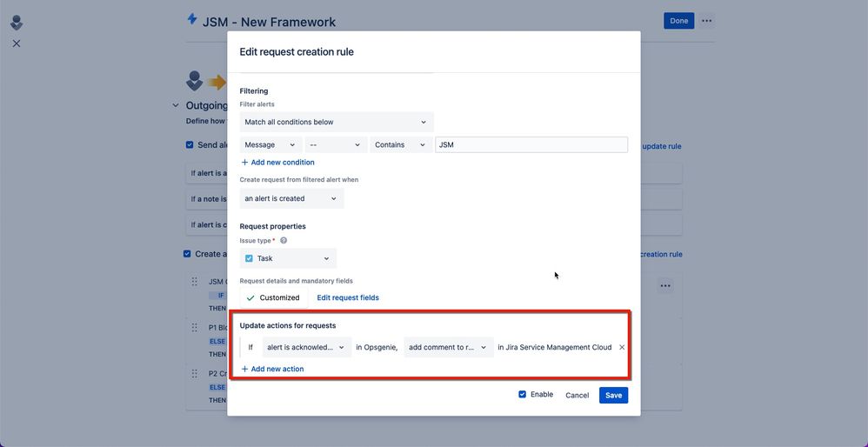Click the plus icon of Add new action

(x=244, y=369)
